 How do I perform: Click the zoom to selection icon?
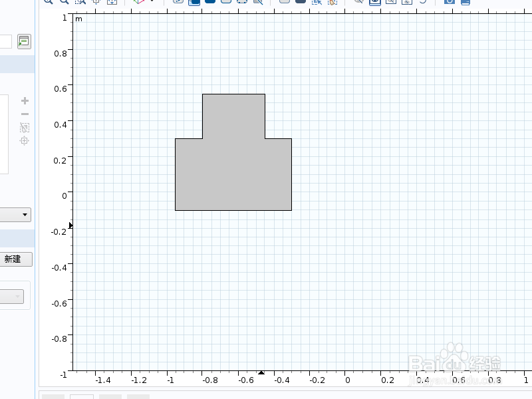(25, 140)
